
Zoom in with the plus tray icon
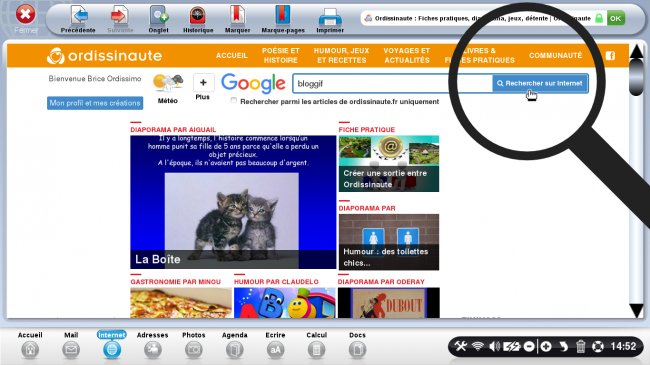(546, 346)
